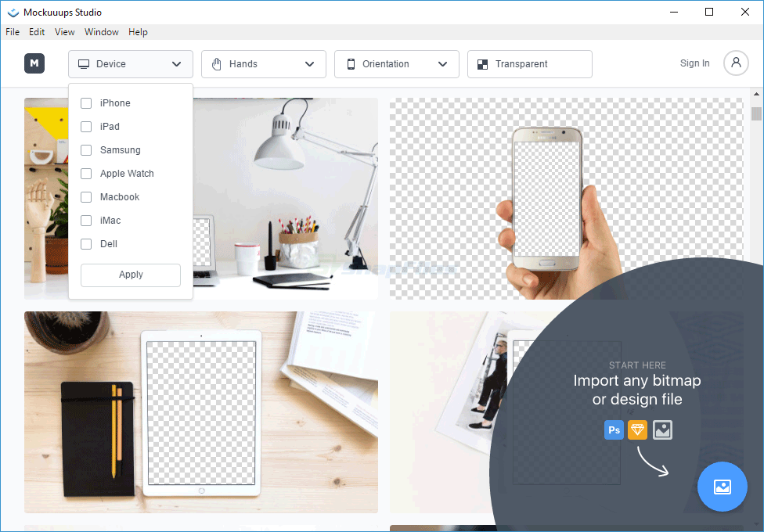Click the 'Samsung' option label
The height and width of the screenshot is (532, 764).
(120, 150)
